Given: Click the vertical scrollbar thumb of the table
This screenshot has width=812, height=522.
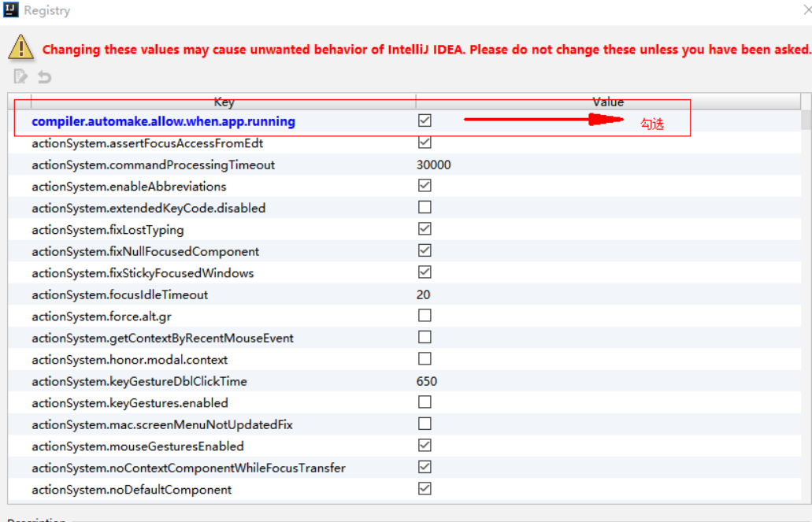Looking at the screenshot, I should click(806, 119).
